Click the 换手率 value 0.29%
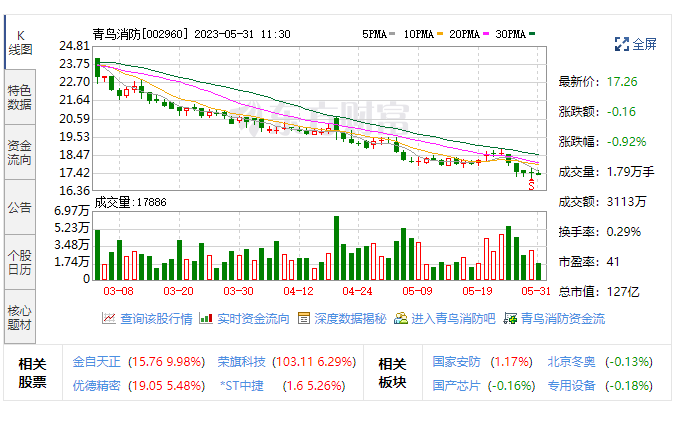678x421 pixels. click(624, 232)
